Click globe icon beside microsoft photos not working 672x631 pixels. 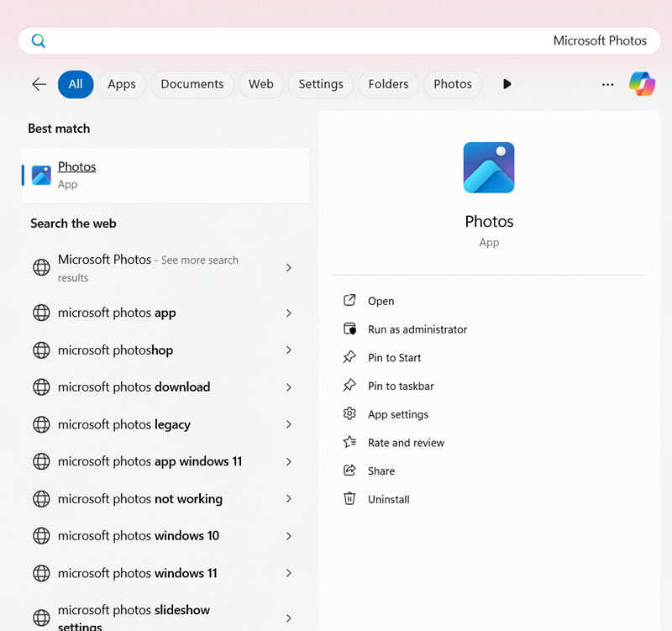(41, 499)
